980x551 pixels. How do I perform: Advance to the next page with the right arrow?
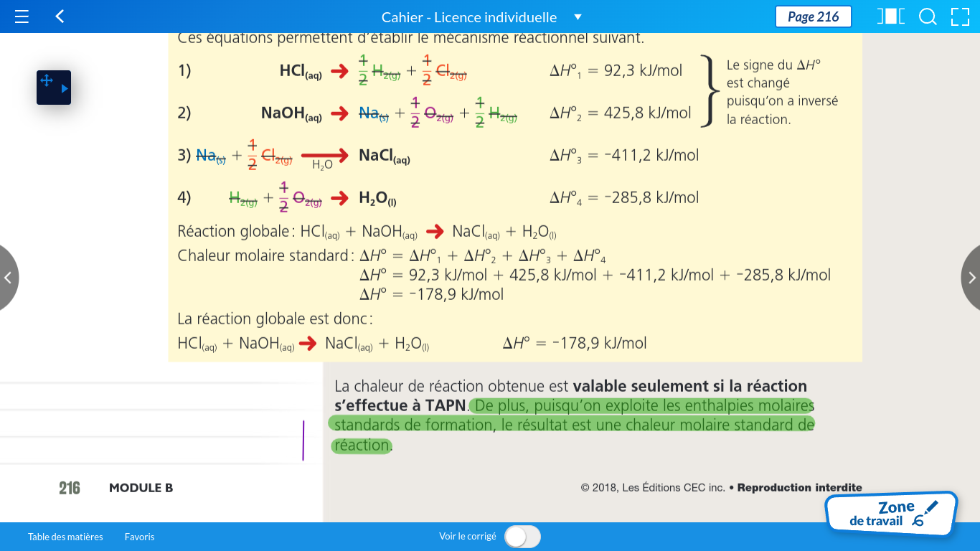click(x=971, y=278)
